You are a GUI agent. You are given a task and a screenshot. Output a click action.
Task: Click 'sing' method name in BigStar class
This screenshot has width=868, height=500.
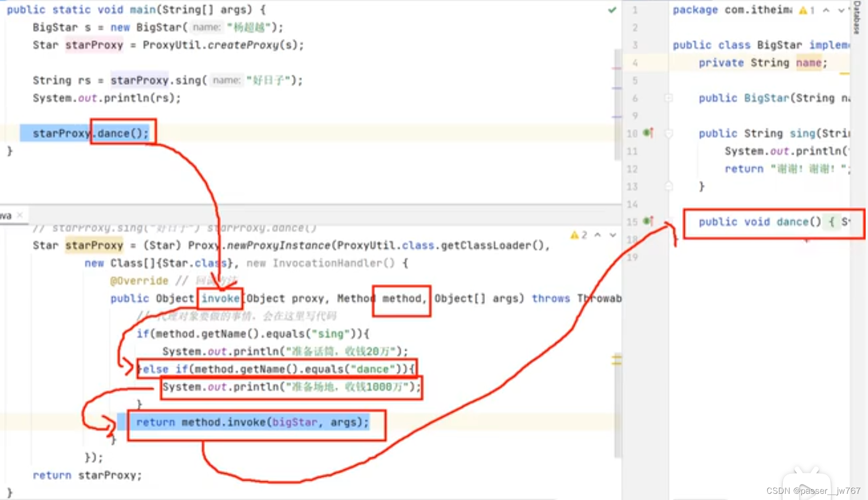(x=802, y=133)
